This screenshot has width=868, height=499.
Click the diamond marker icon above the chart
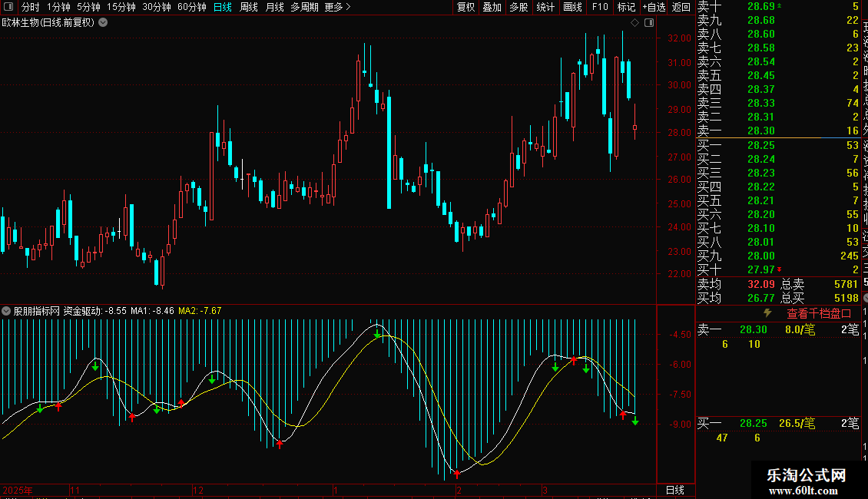[x=635, y=23]
